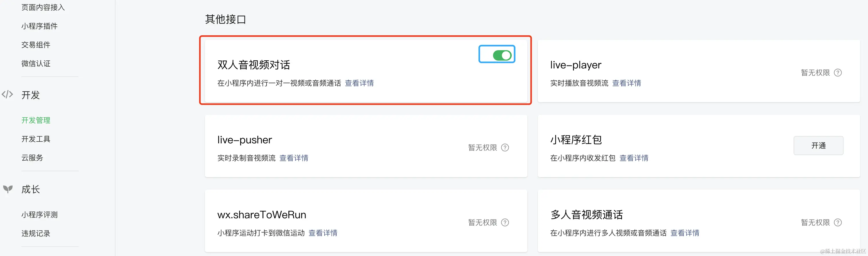Click the help icon beside live-player 暂无权限
The width and height of the screenshot is (868, 256).
pyautogui.click(x=838, y=72)
